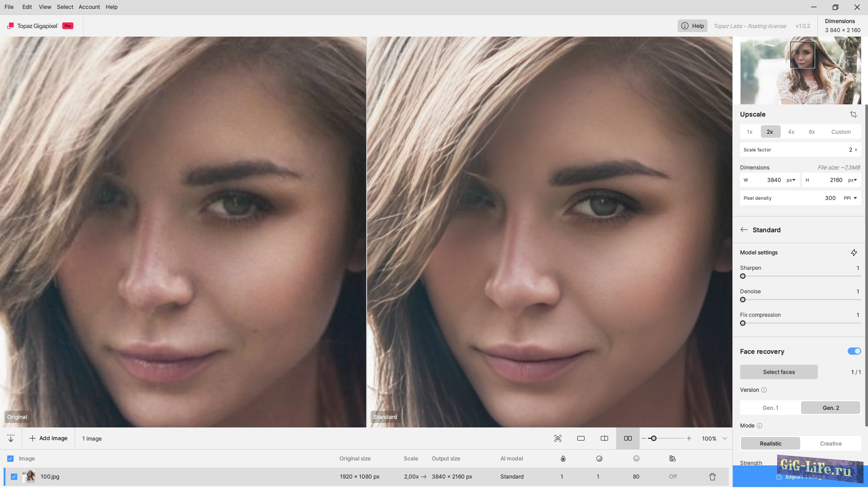The image size is (868, 488).
Task: Click the crop icon next to Upscale
Action: (853, 114)
